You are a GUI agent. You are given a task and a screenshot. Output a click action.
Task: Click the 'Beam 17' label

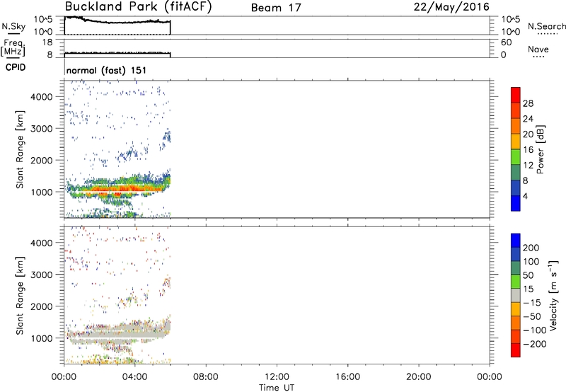[x=276, y=8]
